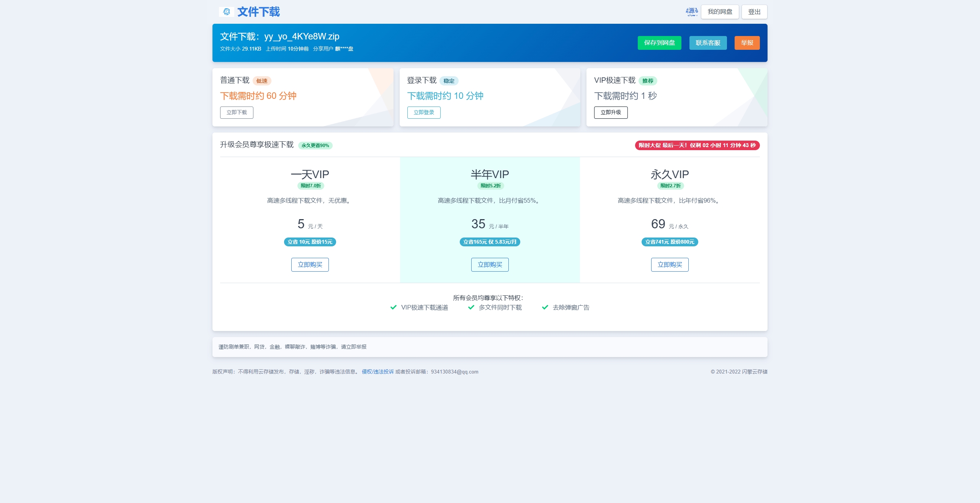Click the file name yy_yo_4KYe8W.zip
Viewport: 980px width, 503px height.
click(302, 36)
